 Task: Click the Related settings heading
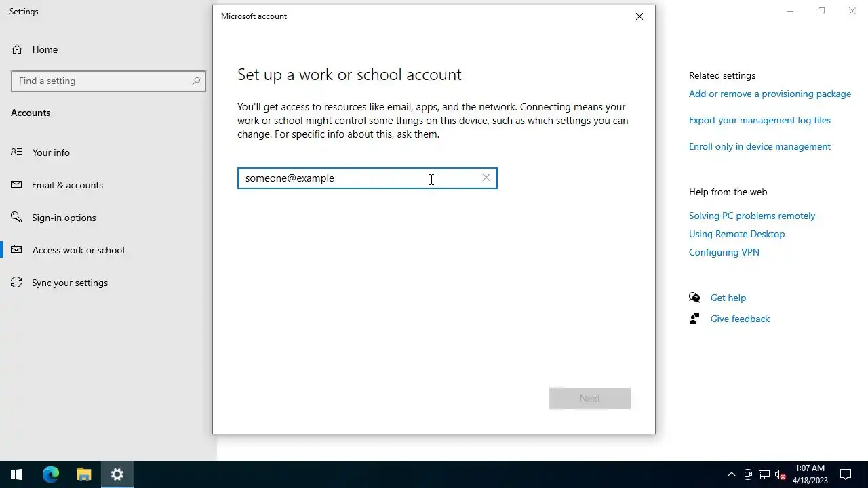[722, 75]
